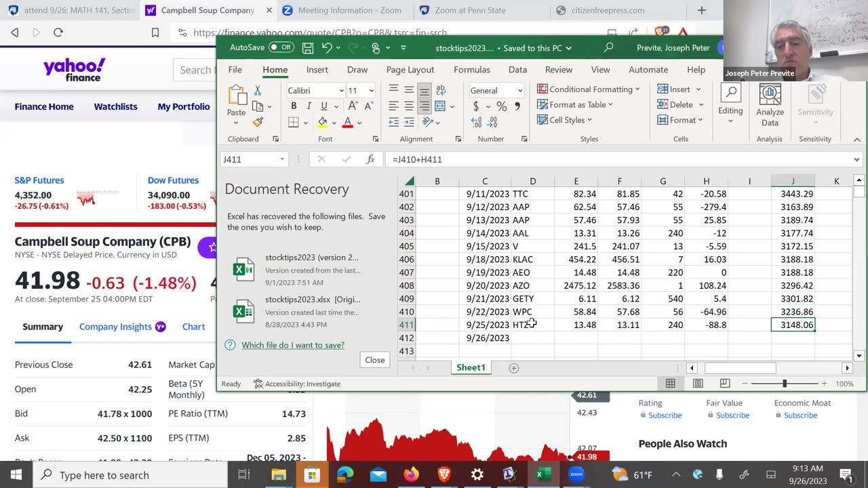
Task: Select the Sheet1 worksheet tab
Action: tap(471, 368)
